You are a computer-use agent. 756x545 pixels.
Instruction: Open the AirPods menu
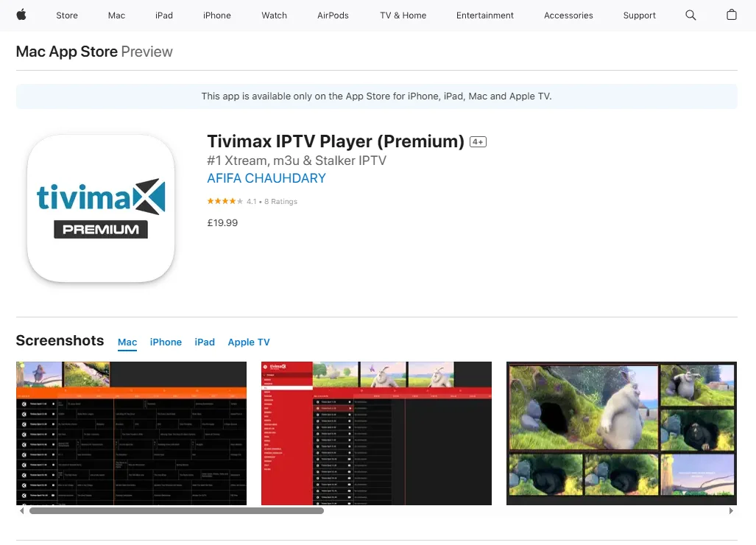coord(333,15)
